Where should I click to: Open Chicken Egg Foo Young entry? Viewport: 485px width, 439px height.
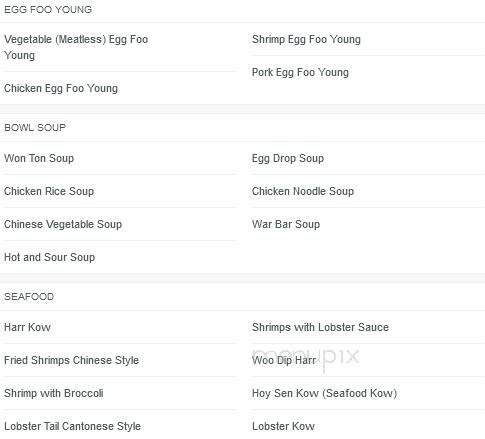coord(61,88)
